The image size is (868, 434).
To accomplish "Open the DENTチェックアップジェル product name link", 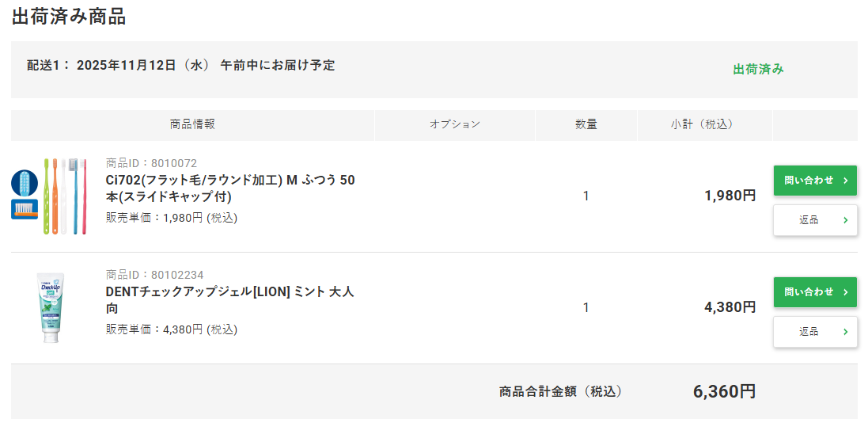I will 229,299.
